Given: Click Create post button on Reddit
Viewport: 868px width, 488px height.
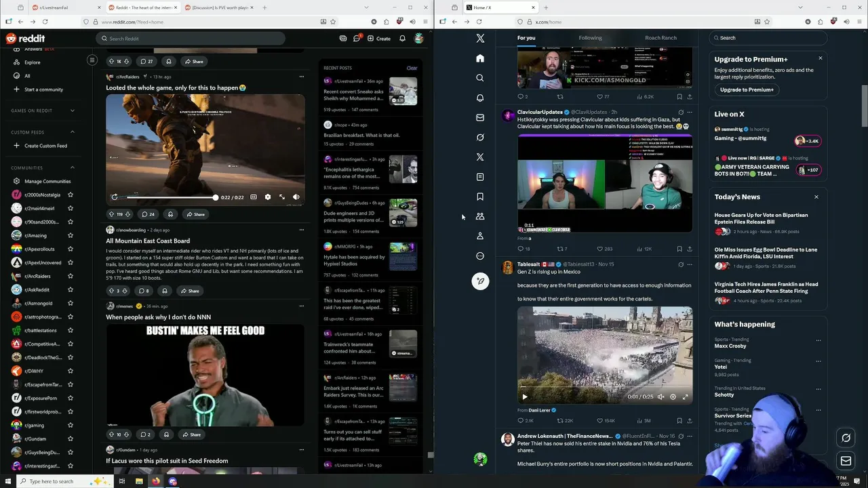Looking at the screenshot, I should (x=379, y=39).
